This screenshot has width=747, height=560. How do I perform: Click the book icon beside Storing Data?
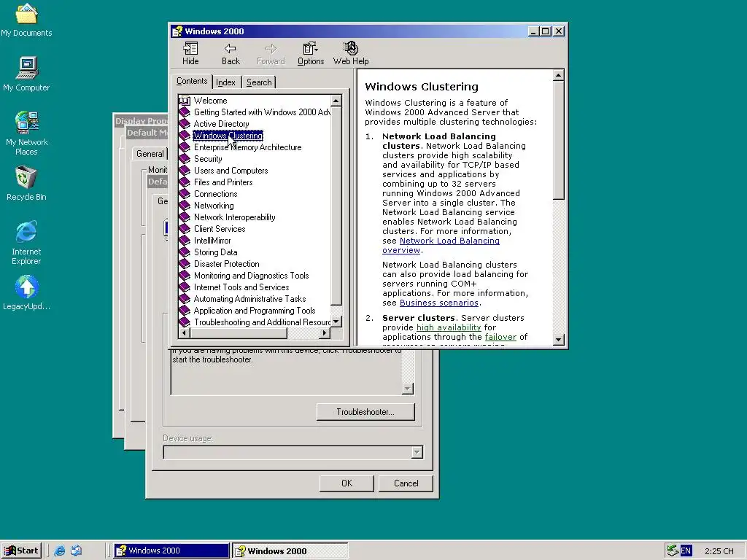point(185,252)
